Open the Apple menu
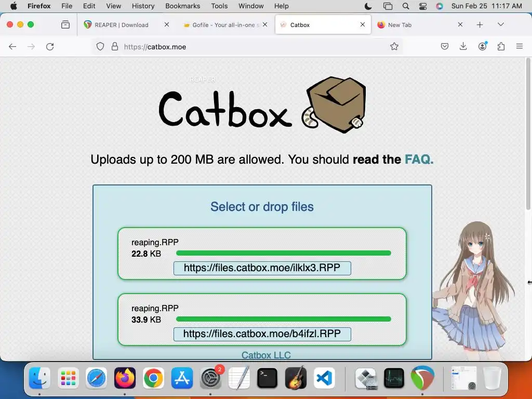Image resolution: width=532 pixels, height=399 pixels. point(14,6)
